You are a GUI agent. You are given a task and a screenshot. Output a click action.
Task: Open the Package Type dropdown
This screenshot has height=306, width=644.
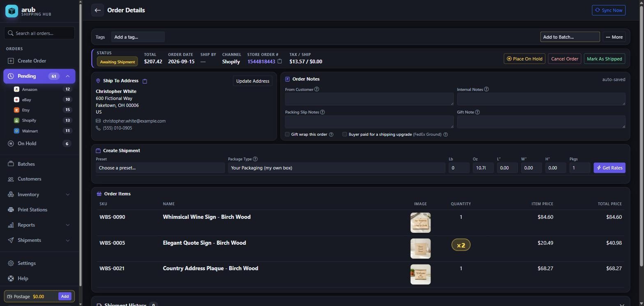(x=337, y=168)
